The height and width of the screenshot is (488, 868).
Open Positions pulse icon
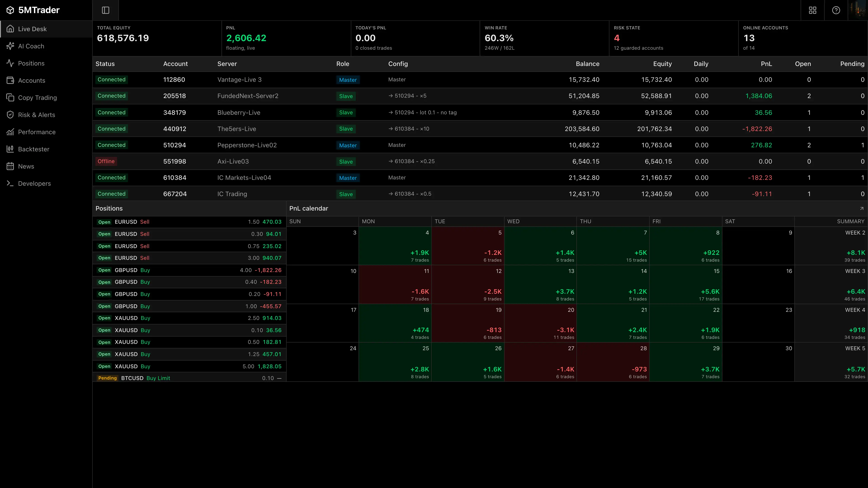pyautogui.click(x=10, y=63)
